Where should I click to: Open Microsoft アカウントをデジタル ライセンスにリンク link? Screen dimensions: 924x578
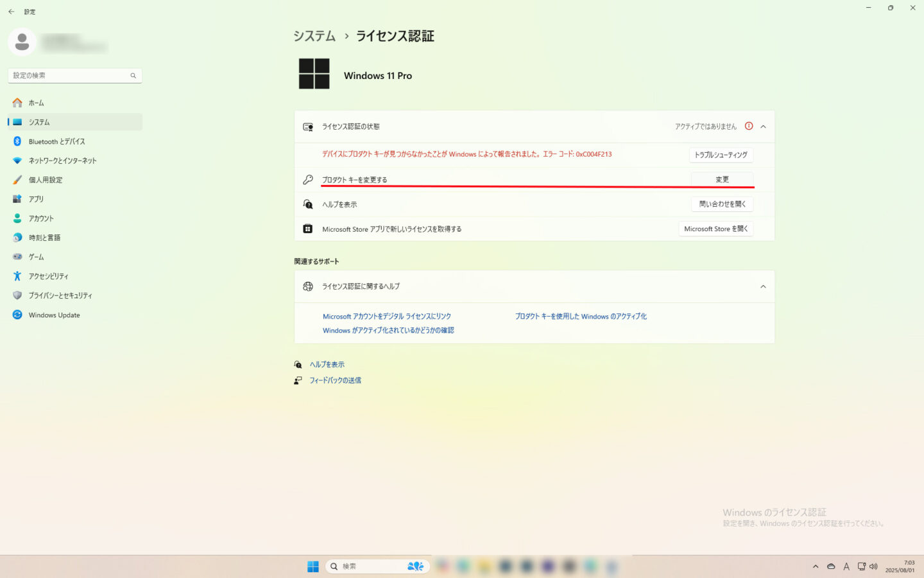(x=387, y=317)
